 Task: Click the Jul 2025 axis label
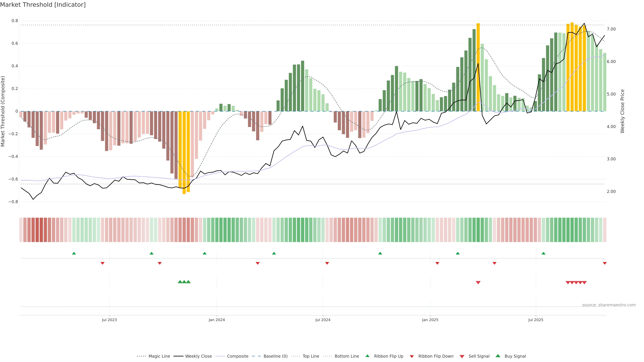click(535, 320)
